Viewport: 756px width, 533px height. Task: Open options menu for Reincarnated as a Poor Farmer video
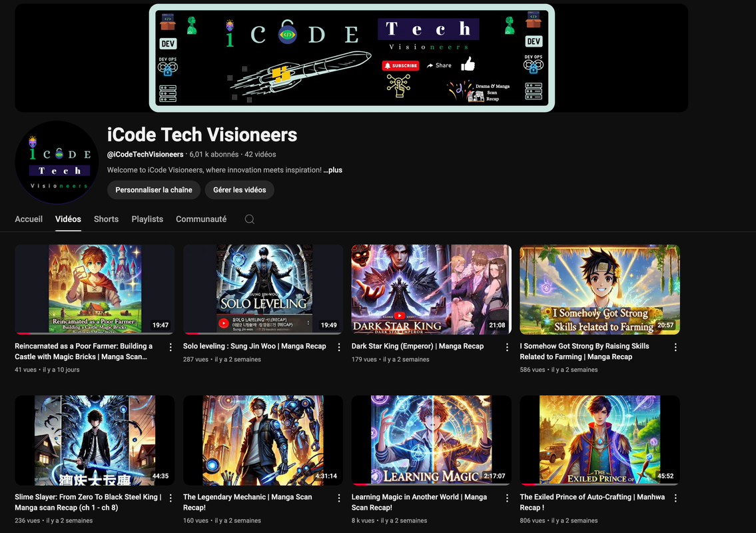coord(171,347)
